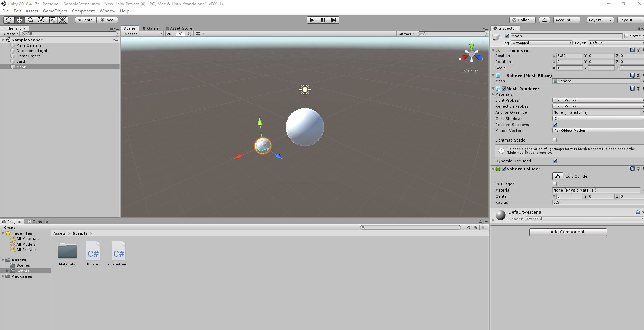Disable Receive Shadows on Mesh Renderer
This screenshot has height=330, width=644.
pos(555,124)
